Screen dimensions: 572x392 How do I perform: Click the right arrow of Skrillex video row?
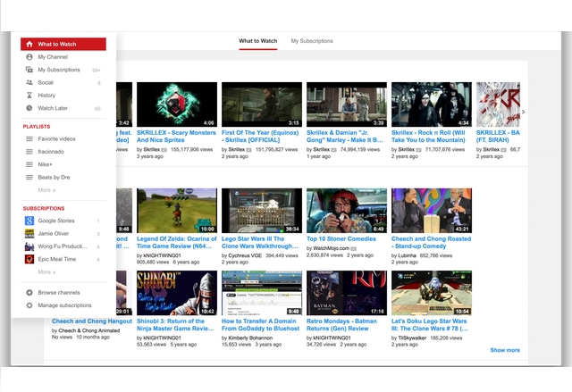pyautogui.click(x=523, y=112)
